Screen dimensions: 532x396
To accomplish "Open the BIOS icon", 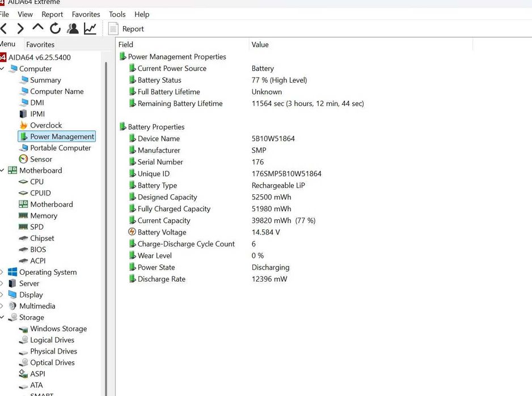I will [x=23, y=249].
